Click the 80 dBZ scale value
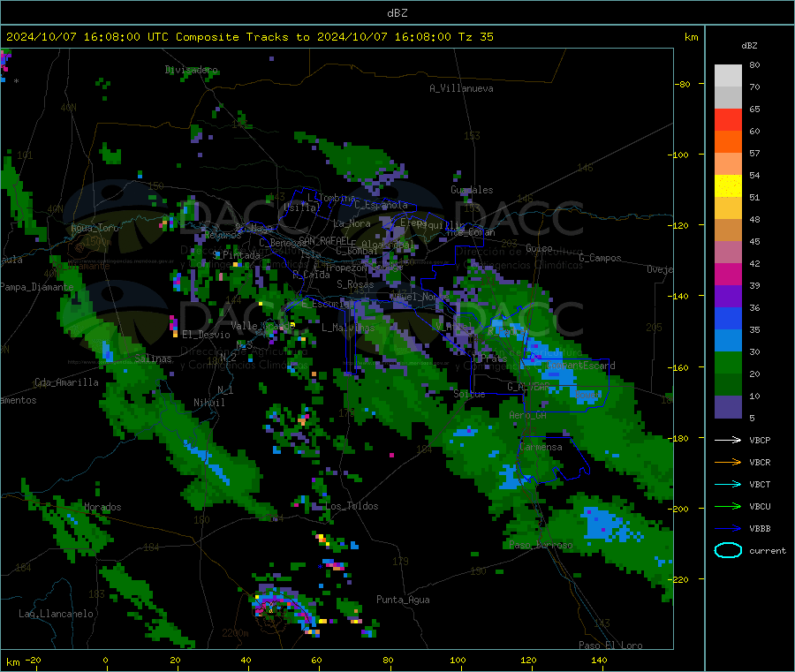This screenshot has height=672, width=795. coord(754,64)
